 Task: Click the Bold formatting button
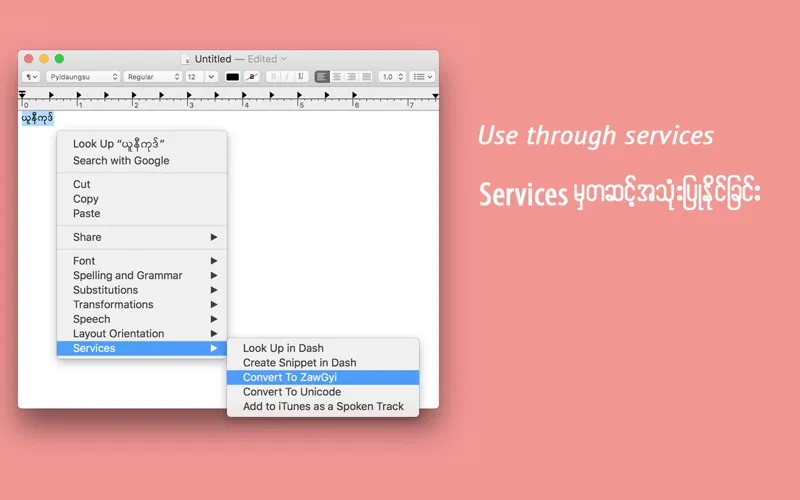pyautogui.click(x=272, y=77)
